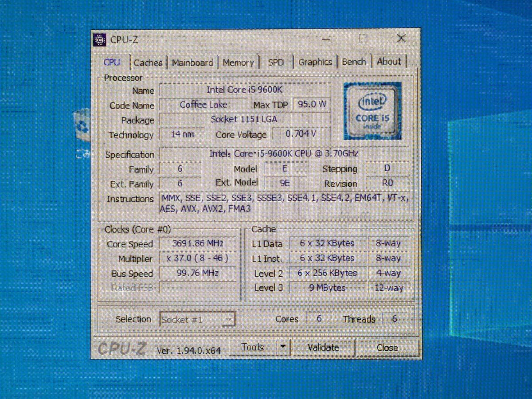Open the SPD tab

[275, 63]
